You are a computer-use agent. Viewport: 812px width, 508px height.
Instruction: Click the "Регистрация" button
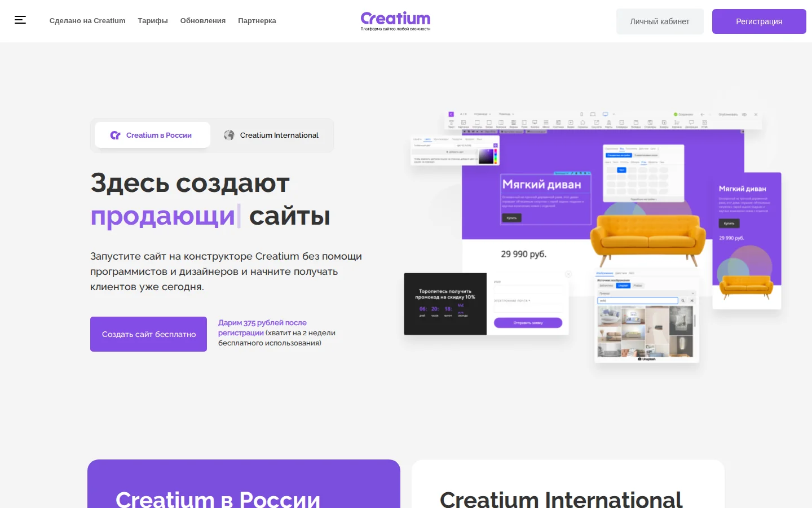click(x=759, y=21)
